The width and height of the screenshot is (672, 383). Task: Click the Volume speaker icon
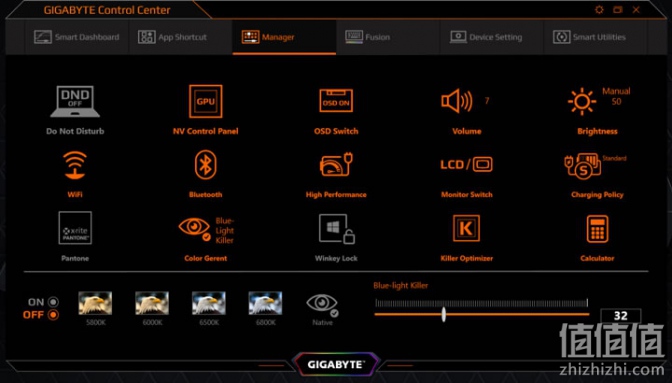[x=457, y=101]
